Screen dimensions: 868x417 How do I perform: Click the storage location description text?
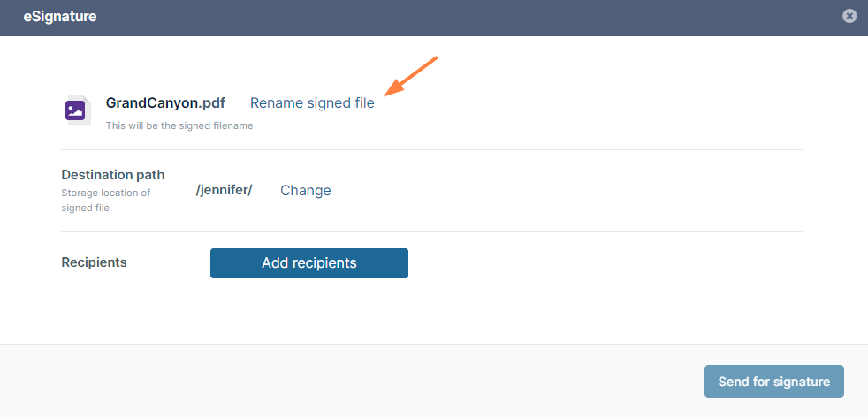[106, 201]
